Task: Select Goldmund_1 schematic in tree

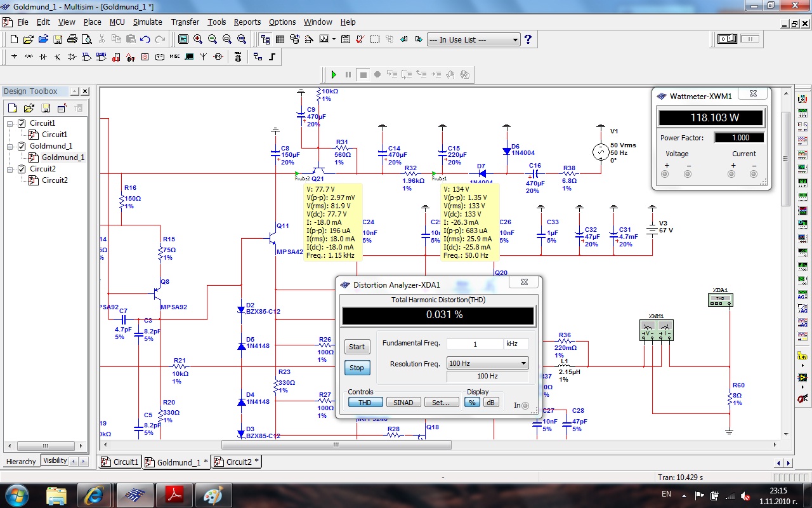Action: [x=63, y=157]
